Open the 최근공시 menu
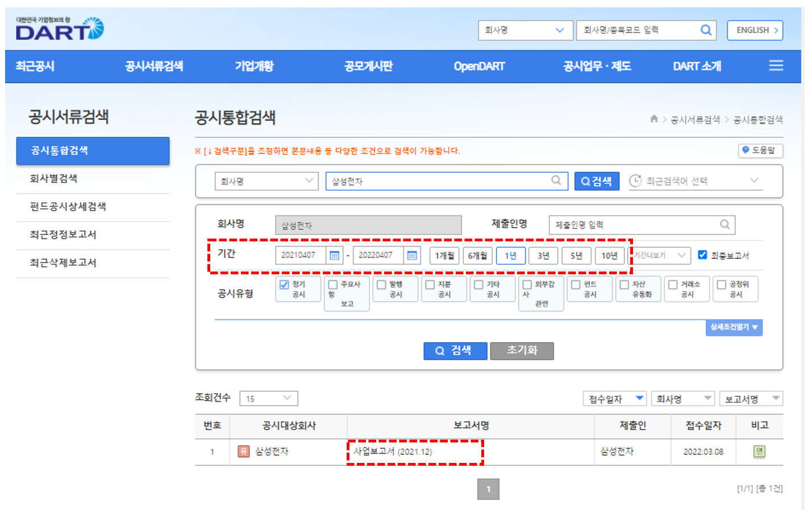The height and width of the screenshot is (518, 812). coord(35,66)
